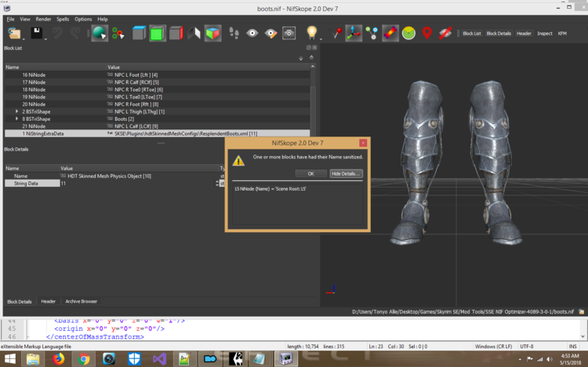588x367 pixels.
Task: Click KFM in the toolbar
Action: 562,34
